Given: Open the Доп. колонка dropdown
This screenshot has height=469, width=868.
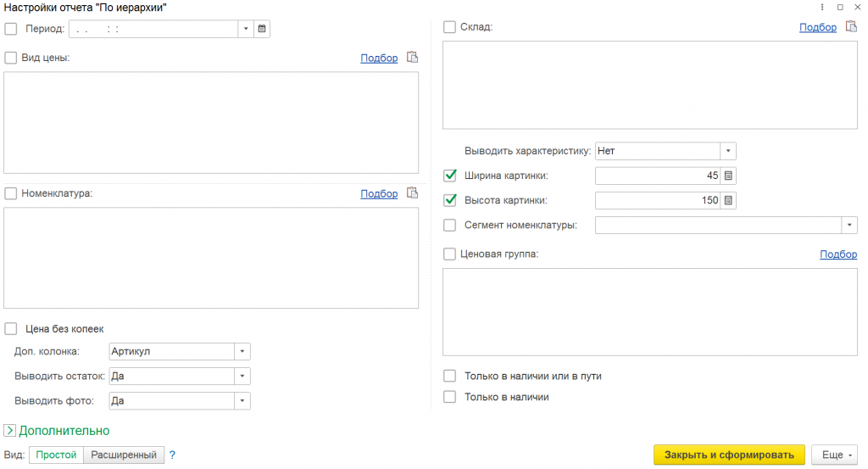Looking at the screenshot, I should click(x=242, y=352).
